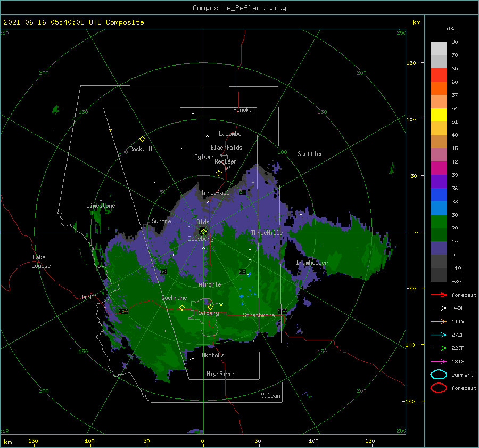Click the red 65 dBZ color swatch
Screen dimensions: 479x448
[439, 75]
